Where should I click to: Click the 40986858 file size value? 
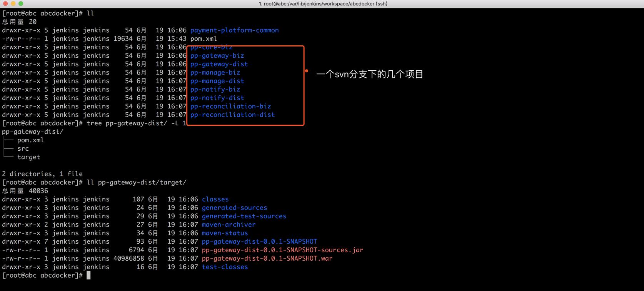129,258
